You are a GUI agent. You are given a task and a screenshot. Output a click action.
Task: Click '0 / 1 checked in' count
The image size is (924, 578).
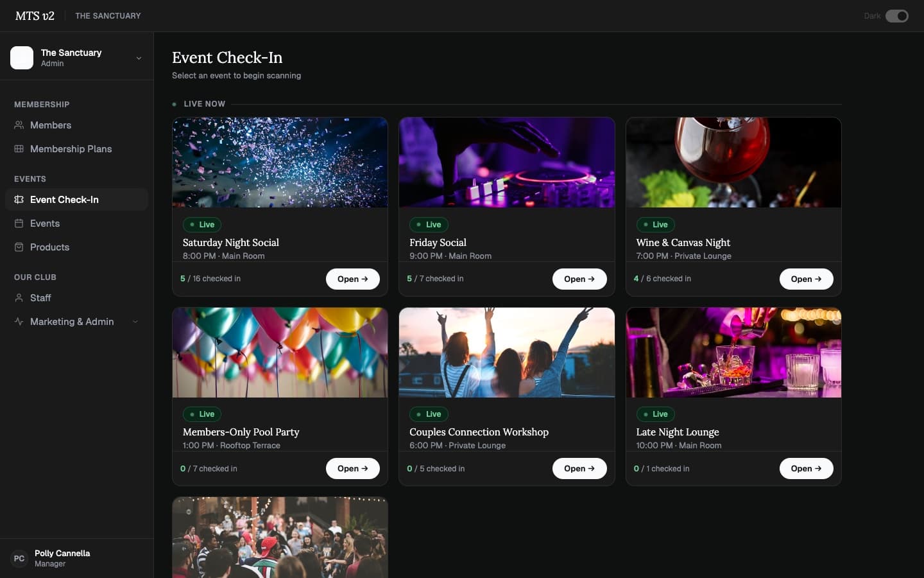point(662,469)
